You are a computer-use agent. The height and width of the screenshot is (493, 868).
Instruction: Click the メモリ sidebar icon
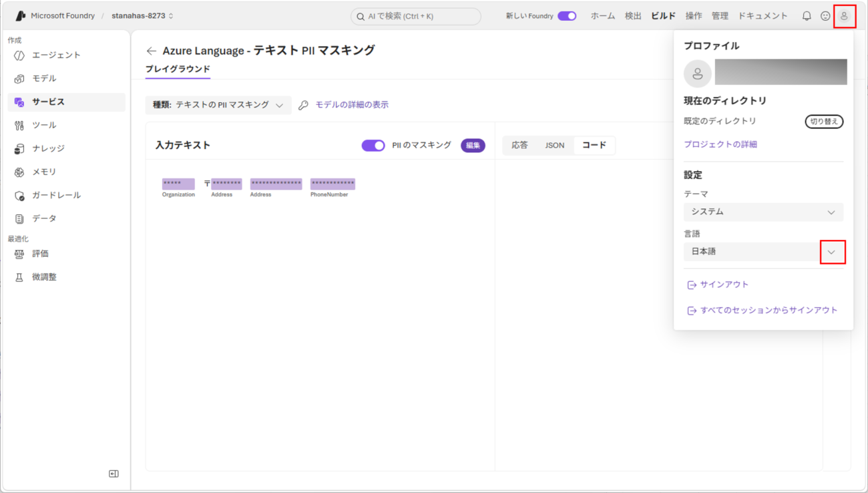(x=19, y=172)
